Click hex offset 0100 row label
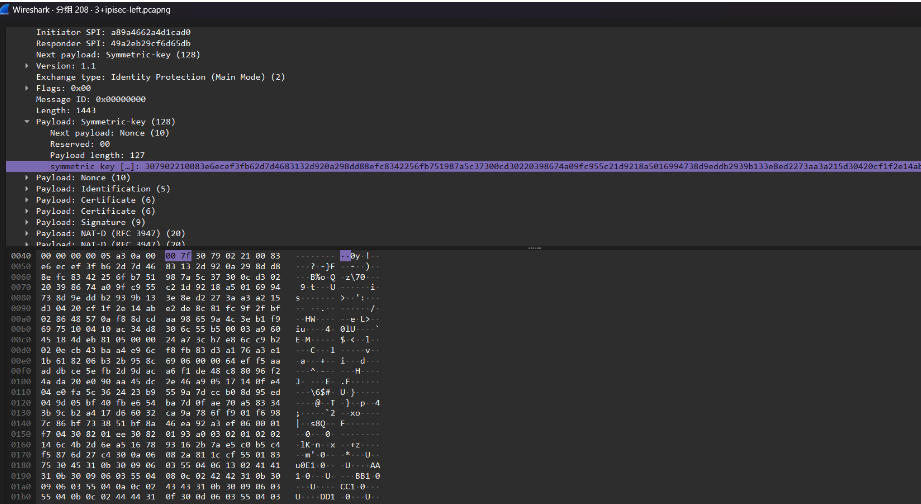 click(21, 382)
